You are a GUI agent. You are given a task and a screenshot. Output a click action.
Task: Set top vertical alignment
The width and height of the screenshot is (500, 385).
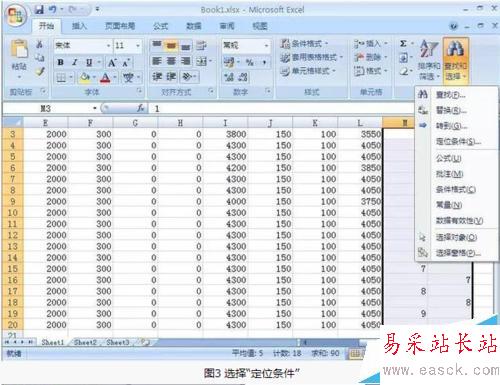pyautogui.click(x=157, y=45)
